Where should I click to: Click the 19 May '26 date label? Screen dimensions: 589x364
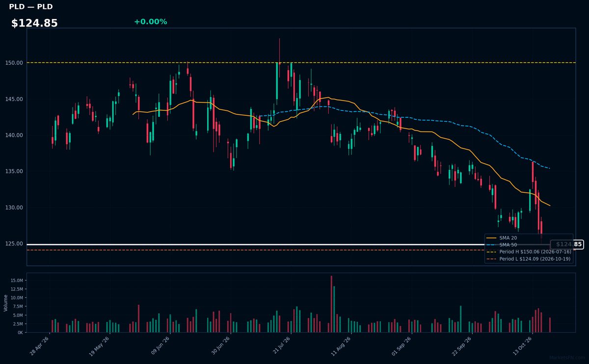pos(100,346)
